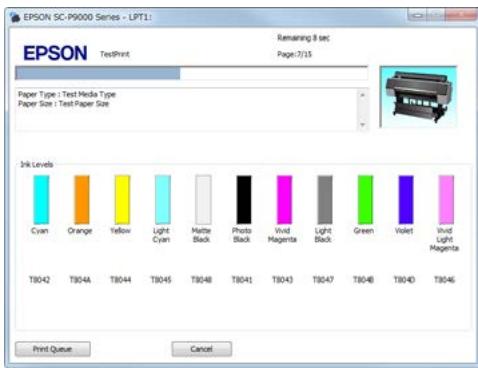Click the Print Queue button

point(53,349)
